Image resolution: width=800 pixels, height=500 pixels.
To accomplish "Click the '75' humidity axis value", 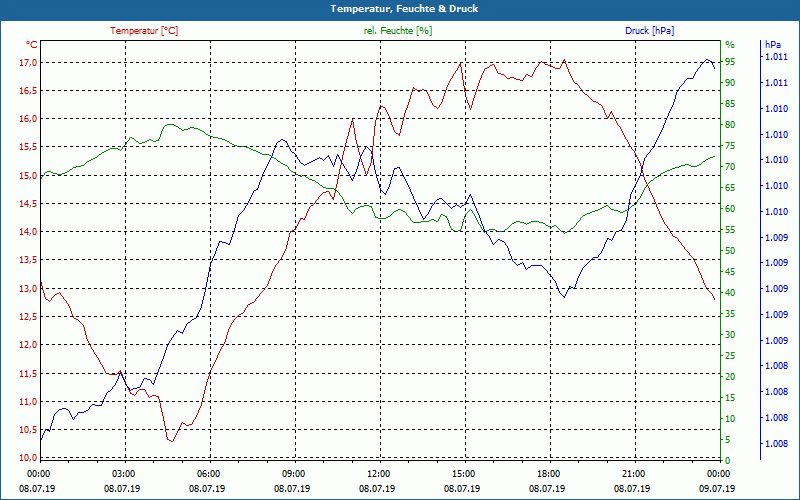I will [x=730, y=146].
